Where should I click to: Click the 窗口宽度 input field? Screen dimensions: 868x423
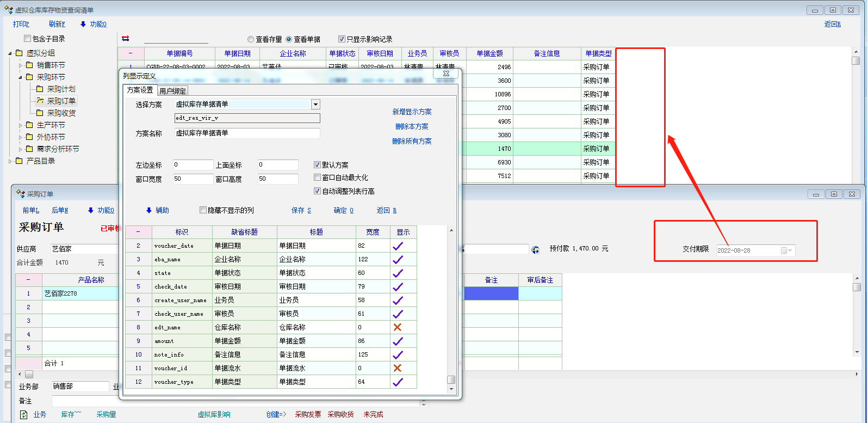point(193,179)
